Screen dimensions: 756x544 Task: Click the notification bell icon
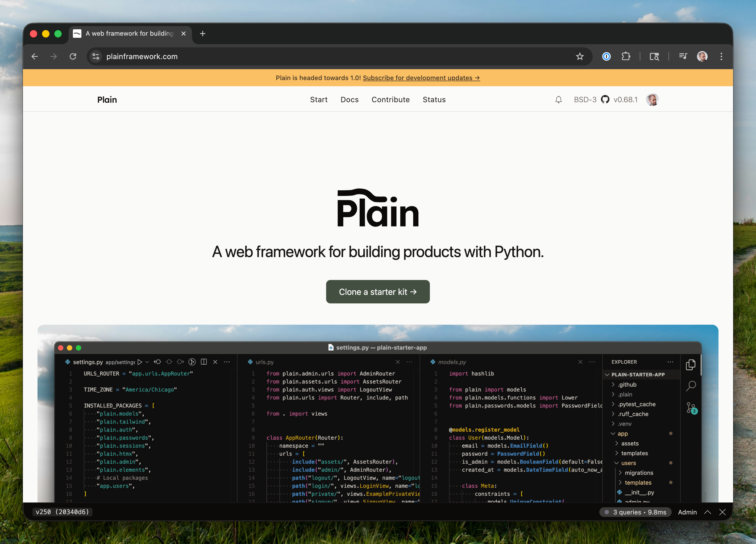click(x=559, y=100)
